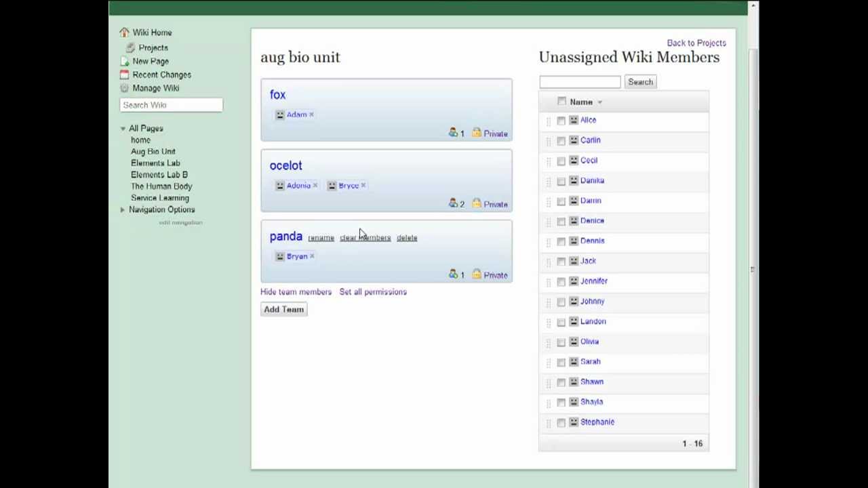Screen dimensions: 868x488
Task: Click the Wiki Home house icon
Action: click(124, 33)
